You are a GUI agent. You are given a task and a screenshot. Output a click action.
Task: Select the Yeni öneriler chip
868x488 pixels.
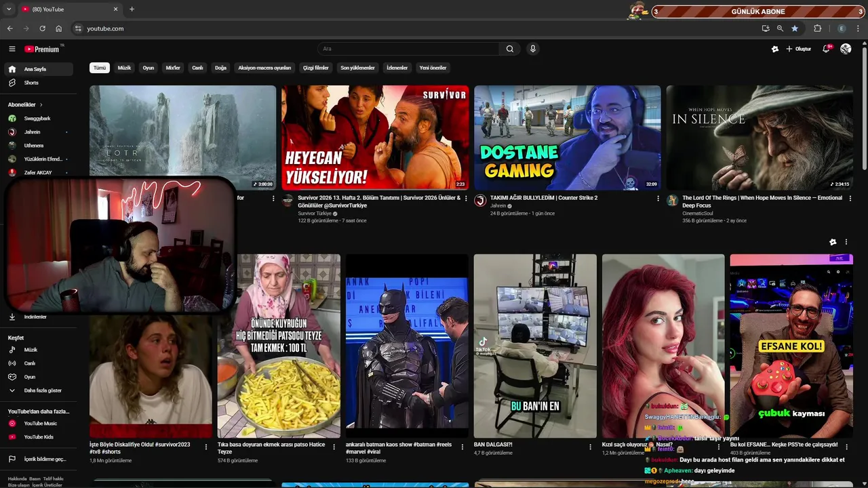click(x=433, y=68)
